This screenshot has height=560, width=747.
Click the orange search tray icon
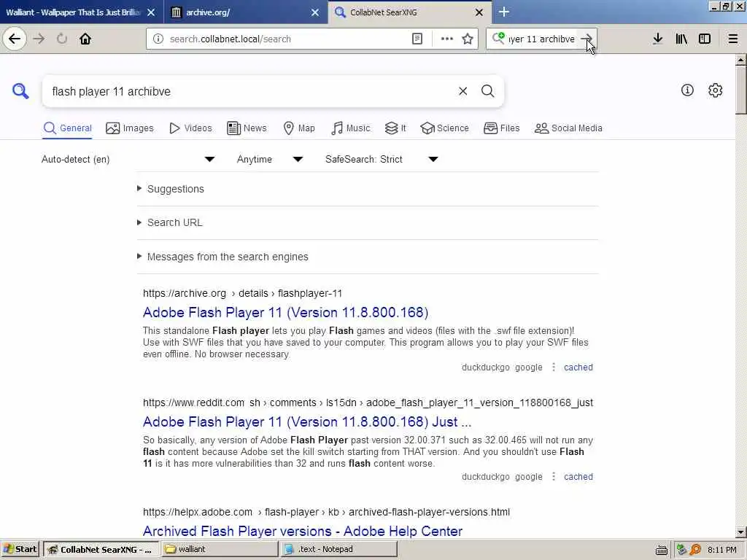(695, 550)
